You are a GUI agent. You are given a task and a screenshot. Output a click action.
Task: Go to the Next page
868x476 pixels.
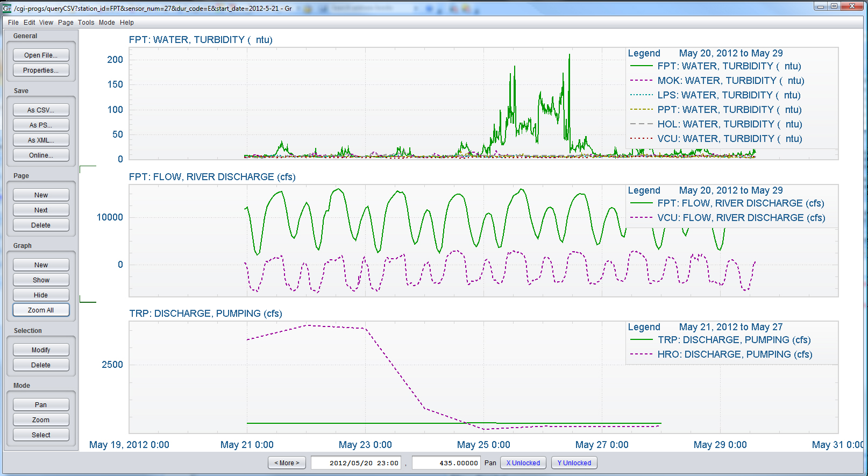click(x=41, y=210)
